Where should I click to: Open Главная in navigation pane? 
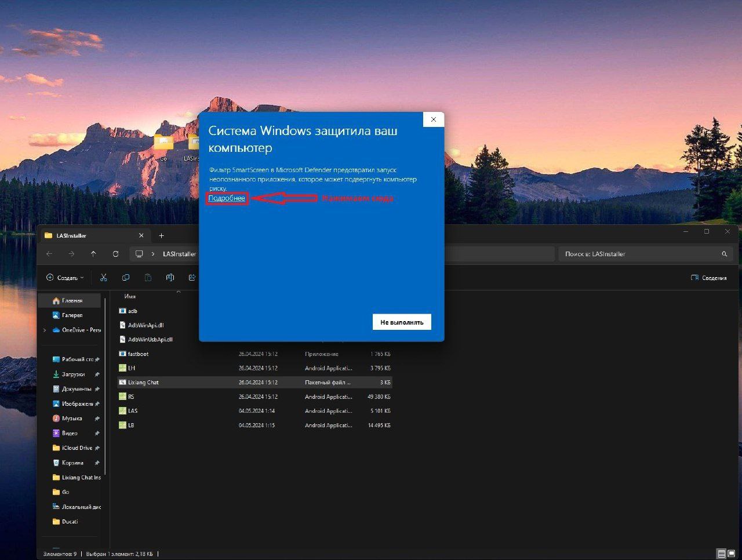[x=69, y=300]
